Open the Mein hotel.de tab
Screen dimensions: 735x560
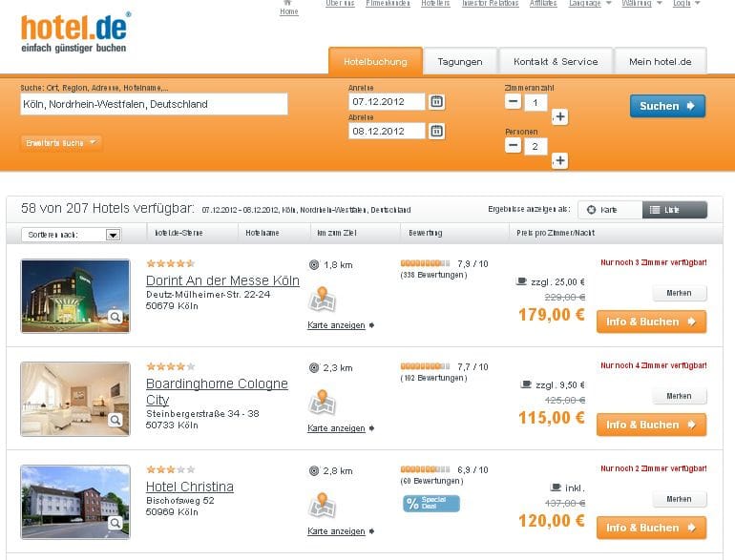pyautogui.click(x=660, y=61)
